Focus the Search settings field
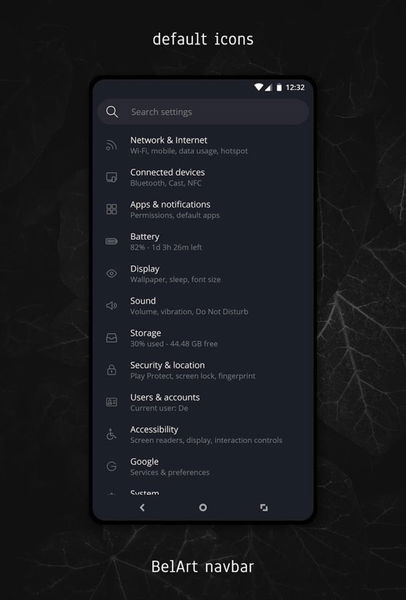The height and width of the screenshot is (600, 406). [203, 112]
